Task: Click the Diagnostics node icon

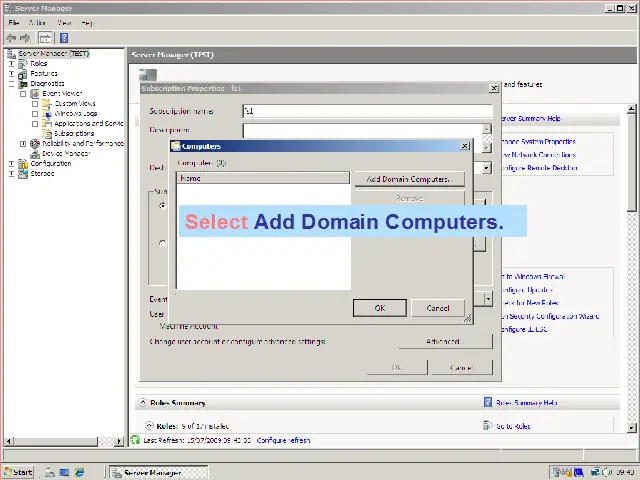Action: pos(23,84)
